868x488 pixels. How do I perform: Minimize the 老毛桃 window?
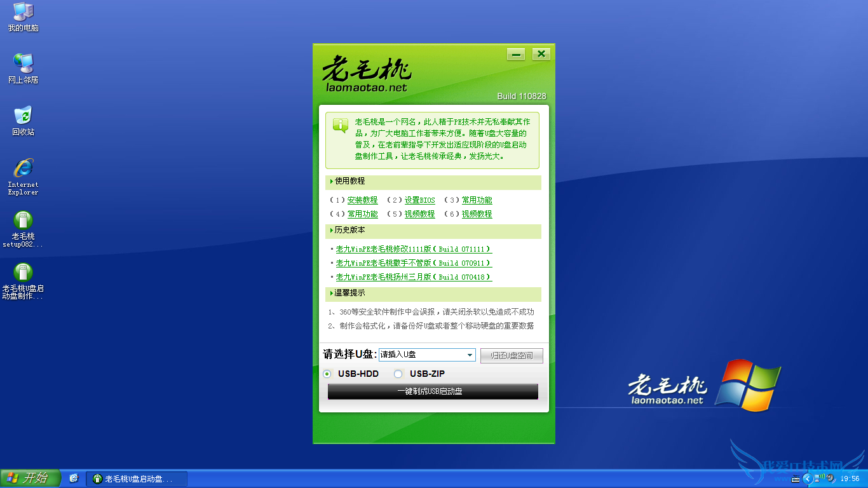click(516, 54)
